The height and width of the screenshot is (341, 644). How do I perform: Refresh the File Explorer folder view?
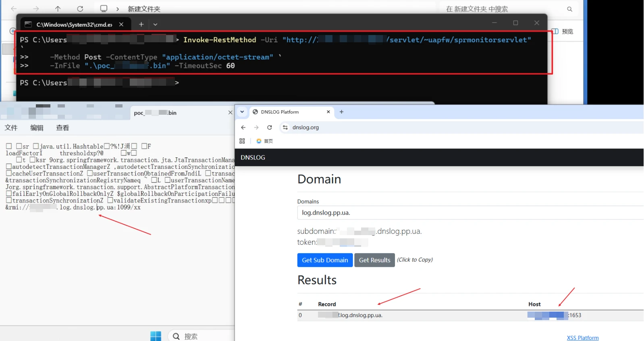[x=80, y=8]
